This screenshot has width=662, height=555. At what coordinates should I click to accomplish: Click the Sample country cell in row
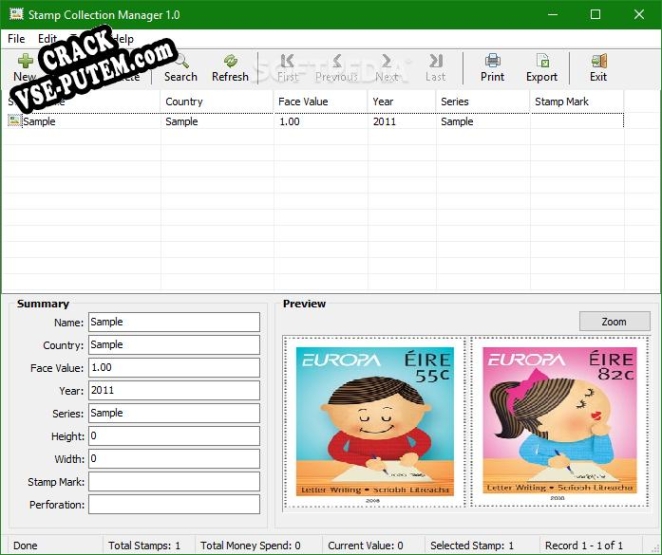(x=182, y=122)
